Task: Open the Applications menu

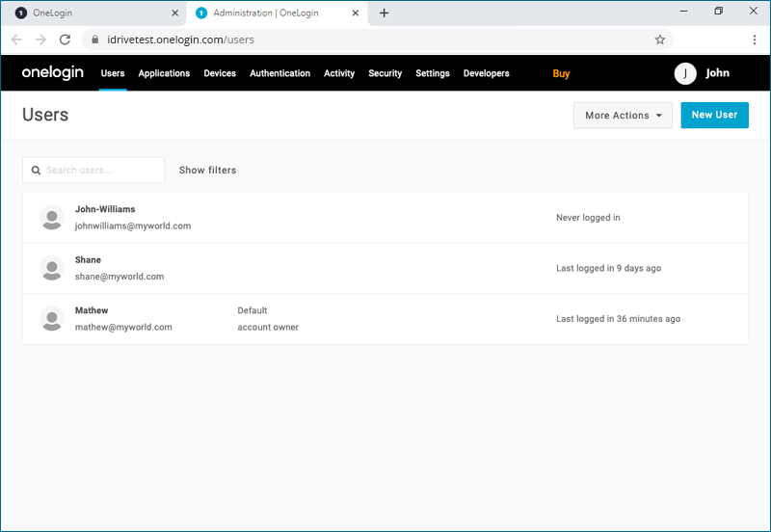Action: [164, 73]
